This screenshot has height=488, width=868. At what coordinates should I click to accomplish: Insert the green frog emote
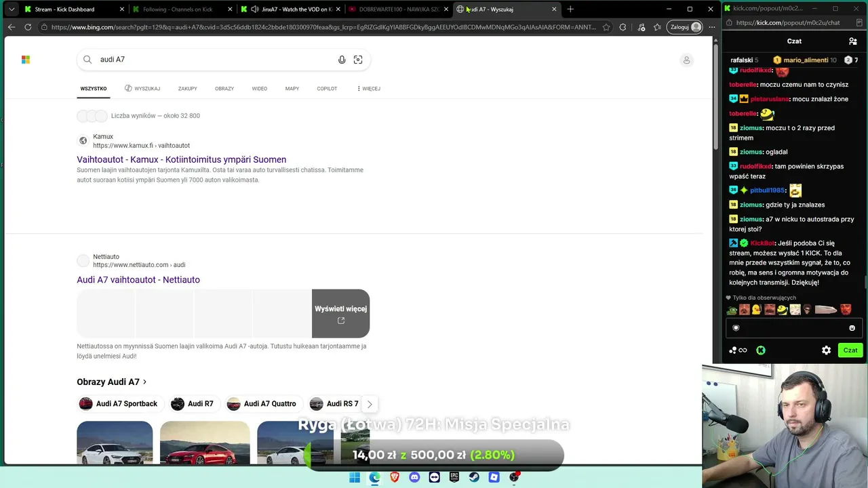click(732, 310)
